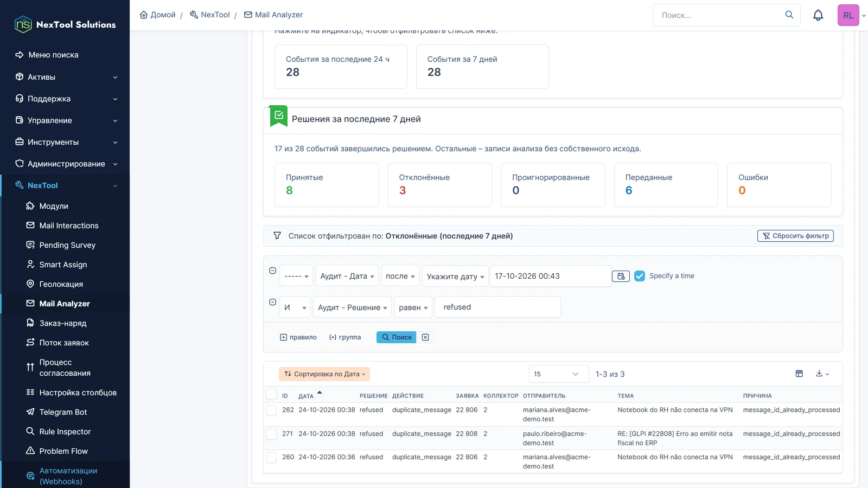Click the calendar date picker icon
This screenshot has width=868, height=488.
[x=621, y=276]
